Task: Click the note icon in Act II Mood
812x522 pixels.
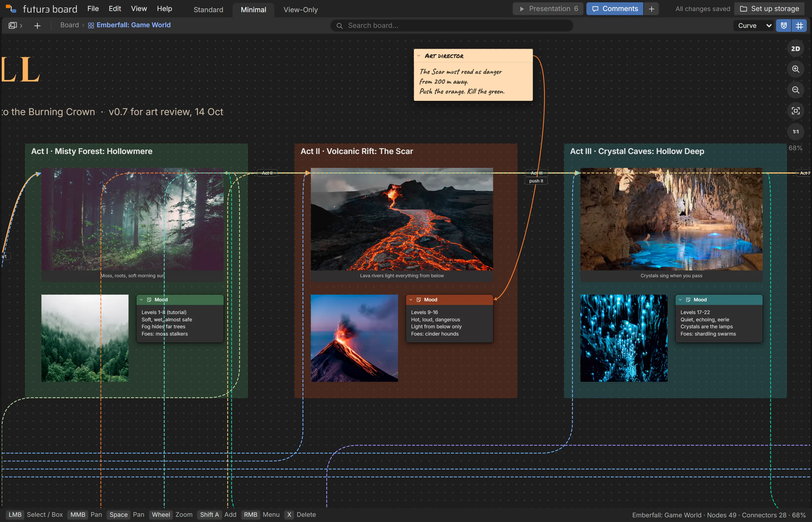Action: (418, 300)
